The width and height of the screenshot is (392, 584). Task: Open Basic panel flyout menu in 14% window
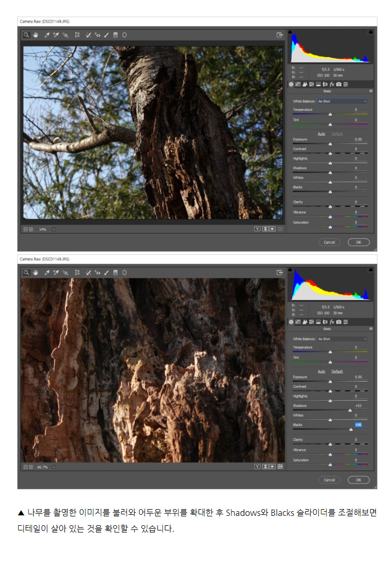click(x=371, y=91)
